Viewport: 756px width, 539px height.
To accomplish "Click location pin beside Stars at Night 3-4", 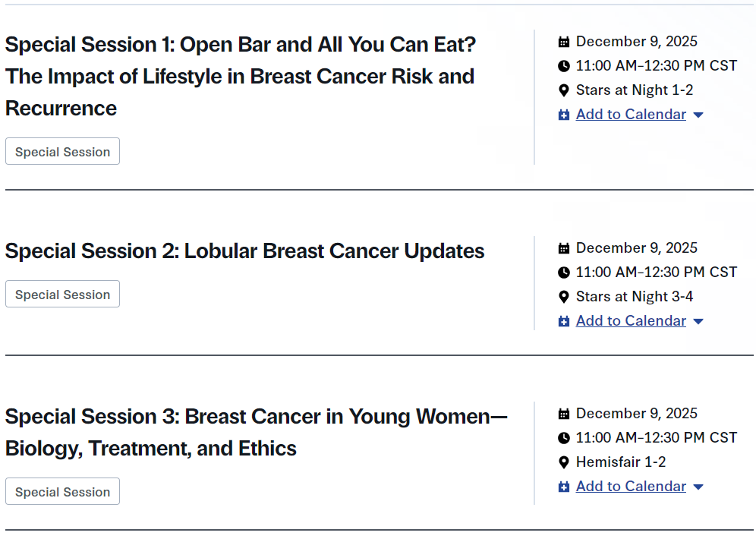I will point(564,297).
